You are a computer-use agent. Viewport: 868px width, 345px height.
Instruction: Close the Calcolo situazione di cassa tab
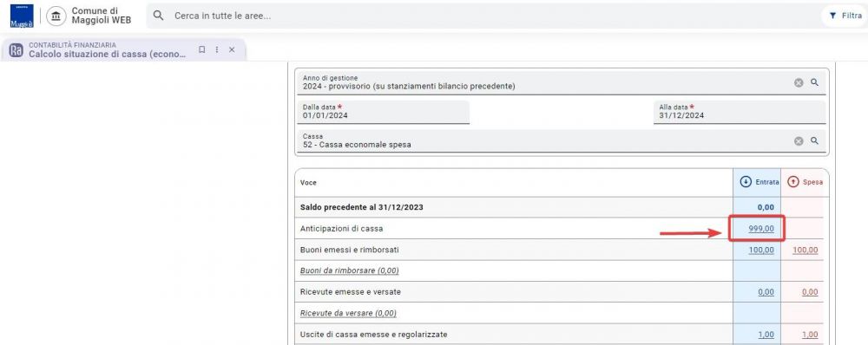(232, 49)
